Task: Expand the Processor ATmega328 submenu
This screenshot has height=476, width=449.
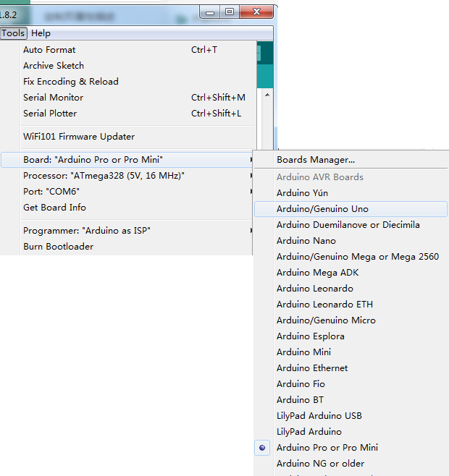Action: 127,176
